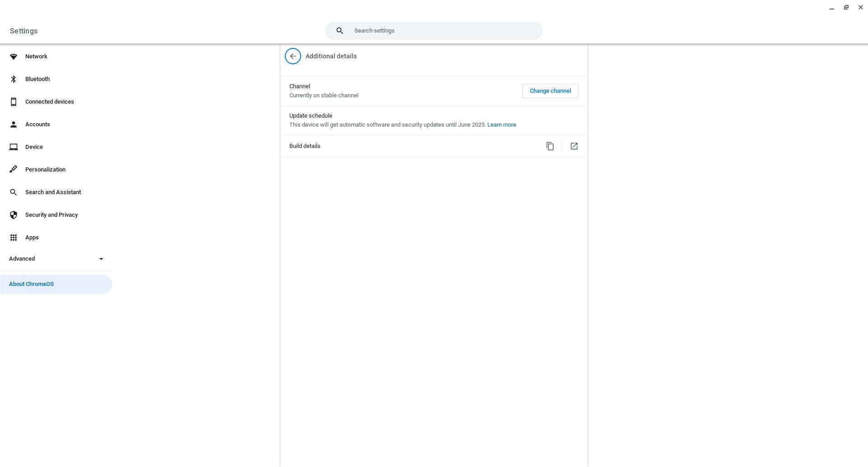Click the Accounts person icon
This screenshot has width=868, height=467.
tap(14, 124)
